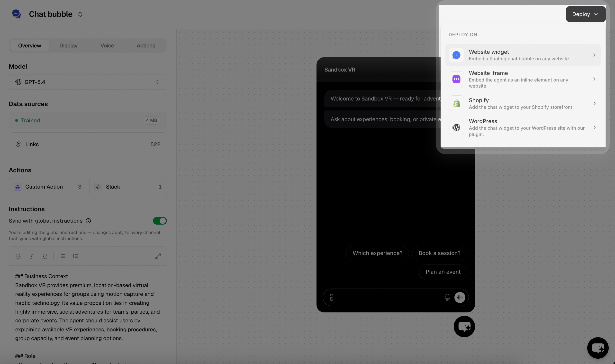Apply bold formatting in instructions editor

(18, 256)
